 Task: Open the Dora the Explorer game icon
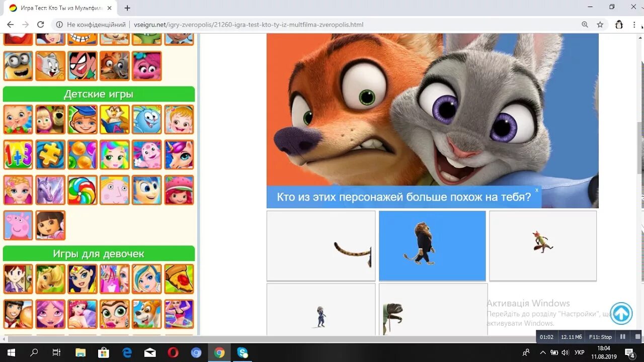click(50, 225)
